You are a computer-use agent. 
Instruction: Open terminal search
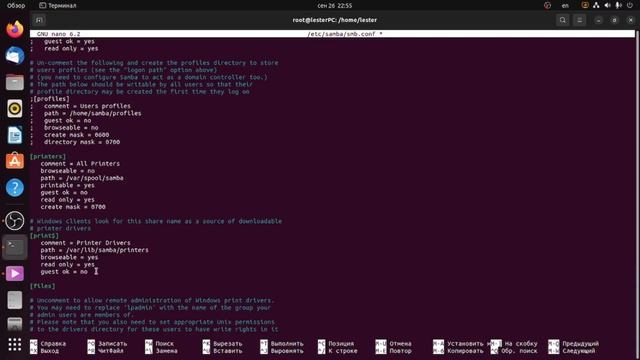pos(562,20)
